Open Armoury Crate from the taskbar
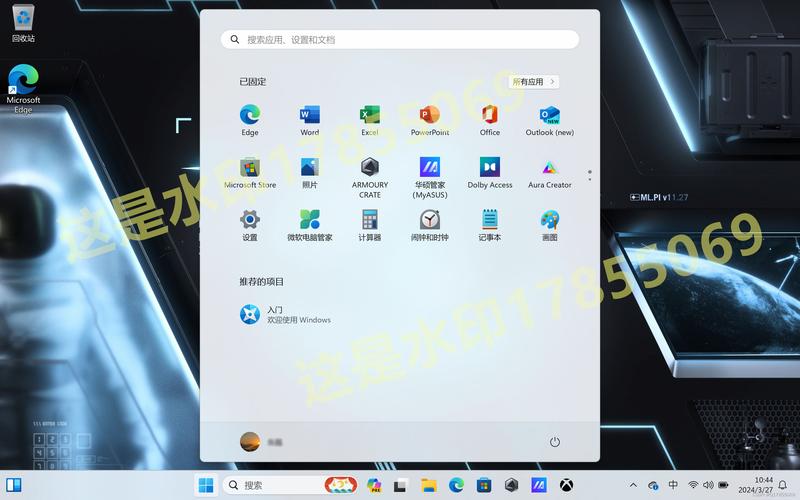This screenshot has width=800, height=500. pyautogui.click(x=511, y=485)
